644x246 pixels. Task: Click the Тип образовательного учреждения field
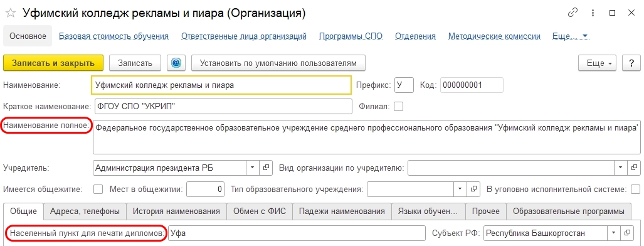pyautogui.click(x=410, y=190)
